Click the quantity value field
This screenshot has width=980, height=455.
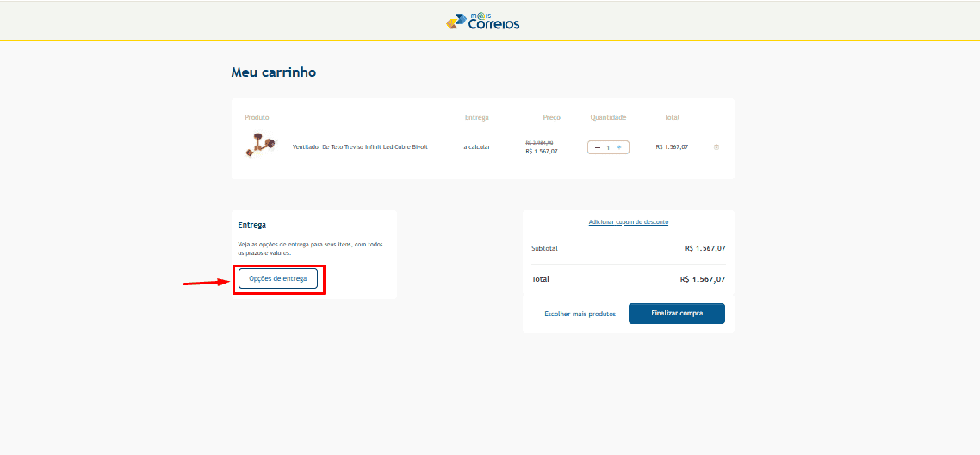pos(608,147)
